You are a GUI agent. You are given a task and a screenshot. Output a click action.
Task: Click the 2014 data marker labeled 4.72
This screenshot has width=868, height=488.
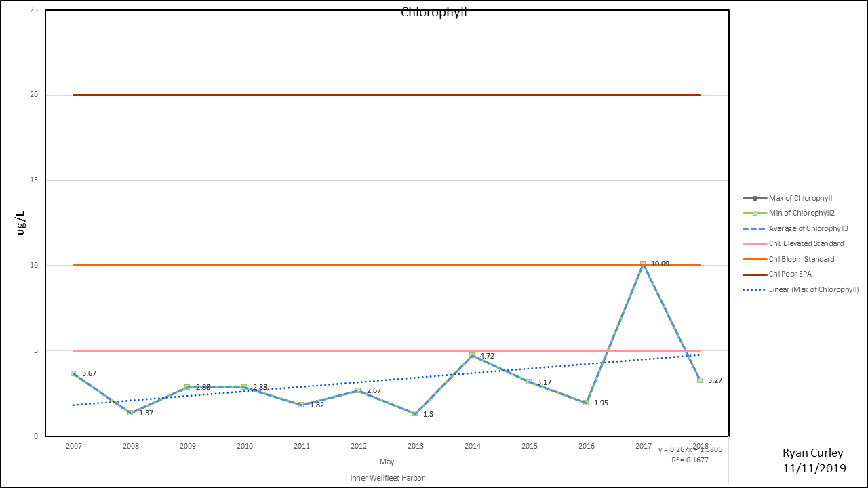pos(472,355)
